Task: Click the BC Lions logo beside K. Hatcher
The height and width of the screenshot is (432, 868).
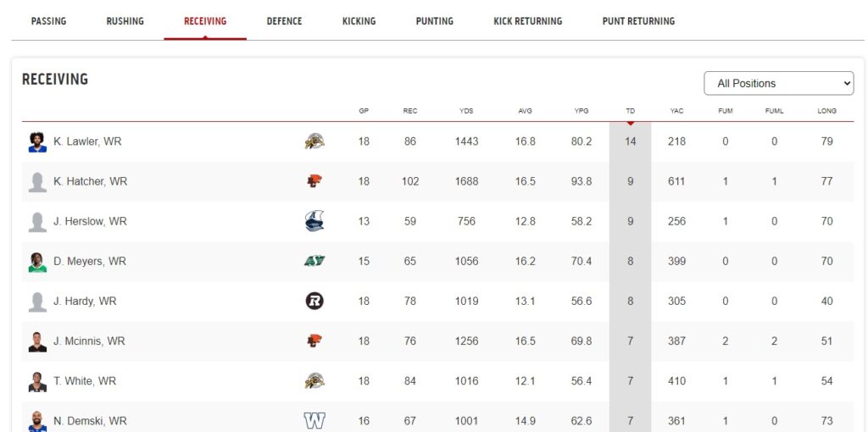Action: click(x=314, y=181)
